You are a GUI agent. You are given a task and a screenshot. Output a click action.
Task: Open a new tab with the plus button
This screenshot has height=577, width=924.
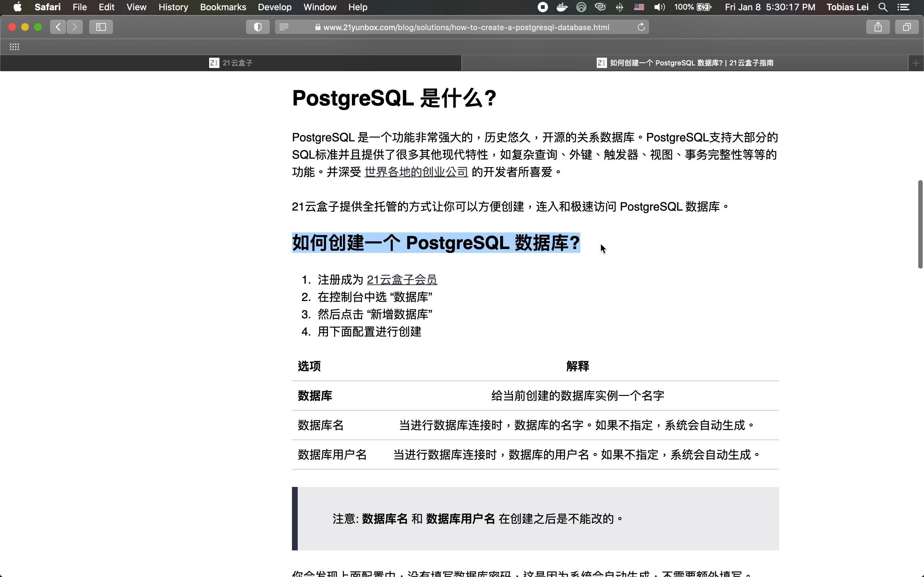(916, 63)
